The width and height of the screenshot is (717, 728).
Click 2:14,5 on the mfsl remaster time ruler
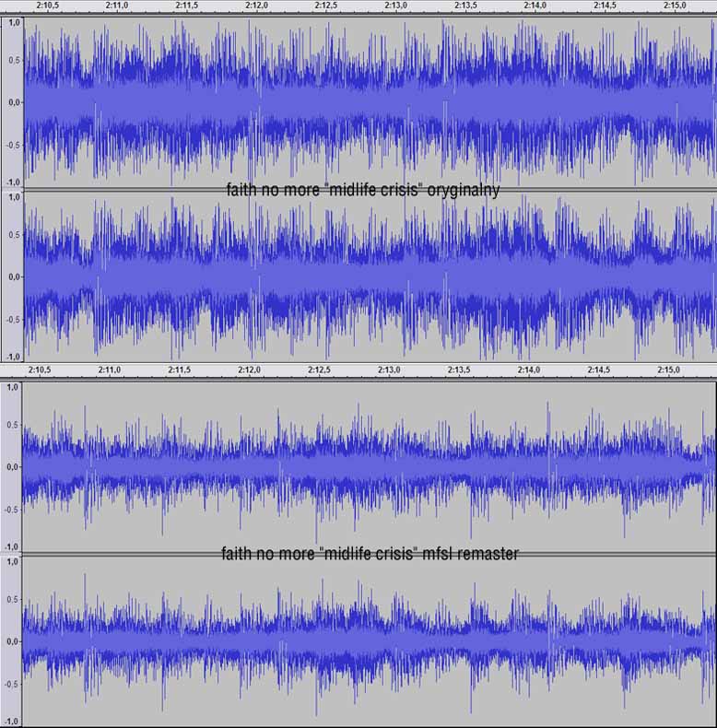(599, 370)
